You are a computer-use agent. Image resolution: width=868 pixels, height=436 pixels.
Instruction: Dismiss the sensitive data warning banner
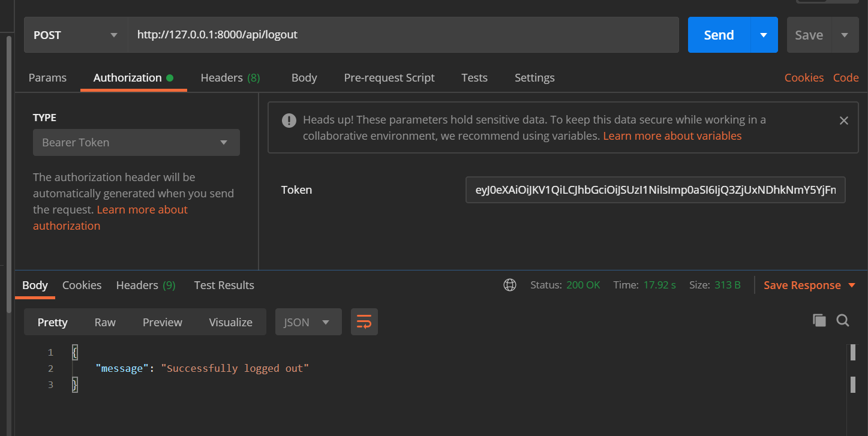(843, 120)
